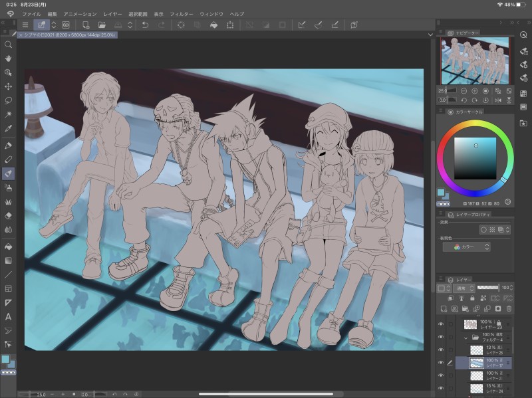Select the eraser tool
The height and width of the screenshot is (398, 532).
[9, 215]
